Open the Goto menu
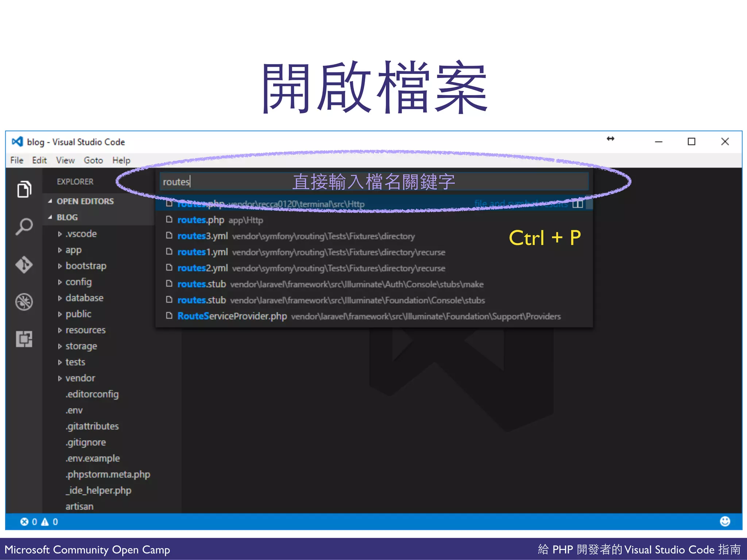This screenshot has width=747, height=560. [x=93, y=160]
